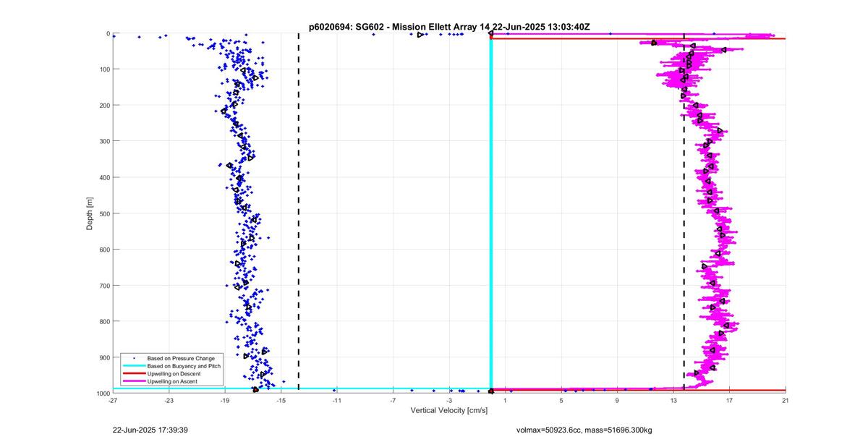This screenshot has width=868, height=442.
Task: Click the x-axis tick label '9'
Action: (x=617, y=400)
